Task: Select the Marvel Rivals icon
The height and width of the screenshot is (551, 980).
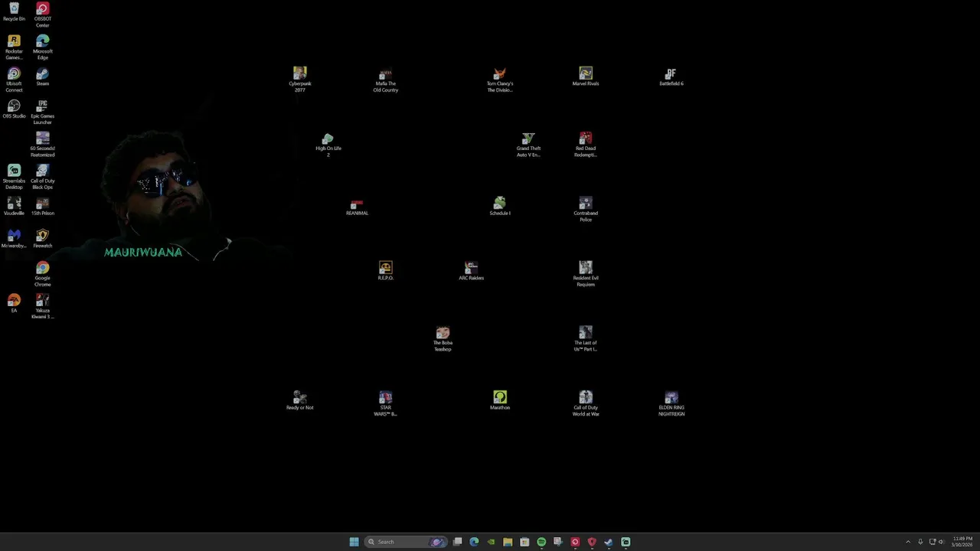Action: [x=586, y=77]
